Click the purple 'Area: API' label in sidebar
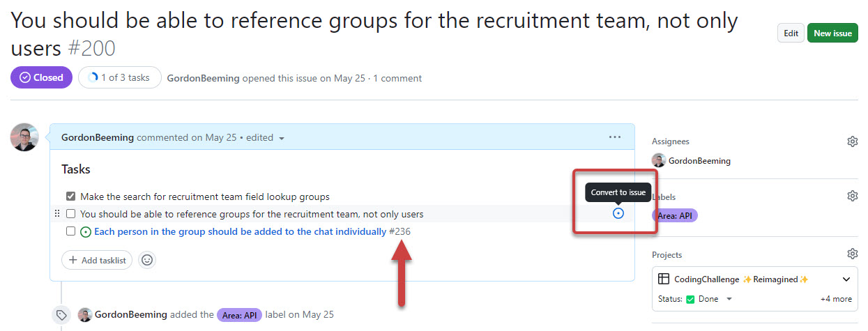Viewport: 868px width, 331px height. pyautogui.click(x=674, y=215)
